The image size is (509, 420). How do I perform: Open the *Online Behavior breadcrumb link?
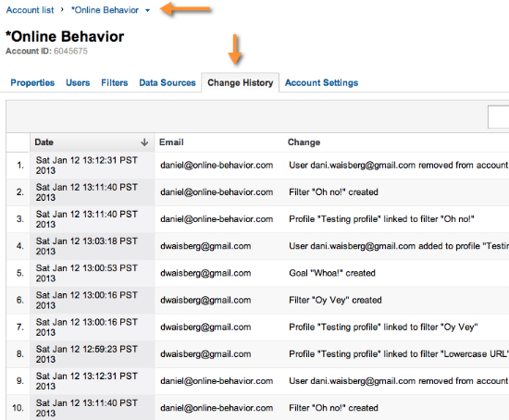[105, 10]
